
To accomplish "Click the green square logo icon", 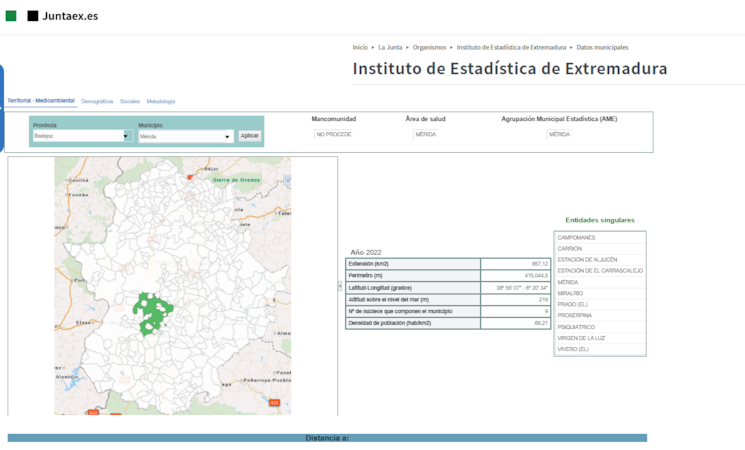I will tap(11, 16).
